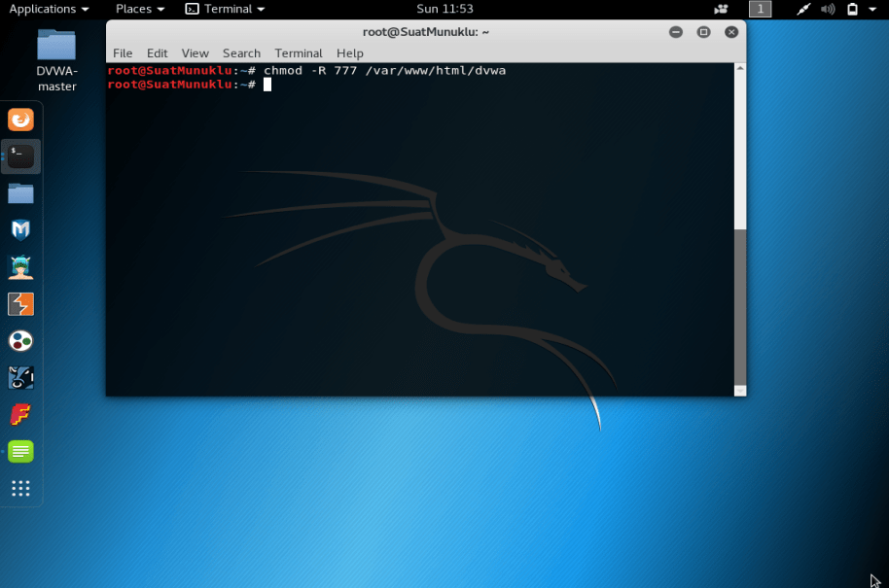Click the terminal scrollbar up arrow
This screenshot has height=588, width=889.
click(x=740, y=68)
